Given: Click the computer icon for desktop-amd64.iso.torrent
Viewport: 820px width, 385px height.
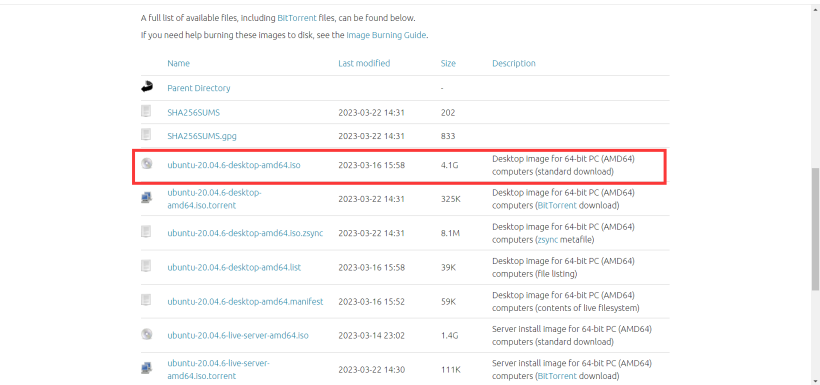Looking at the screenshot, I should [x=146, y=198].
